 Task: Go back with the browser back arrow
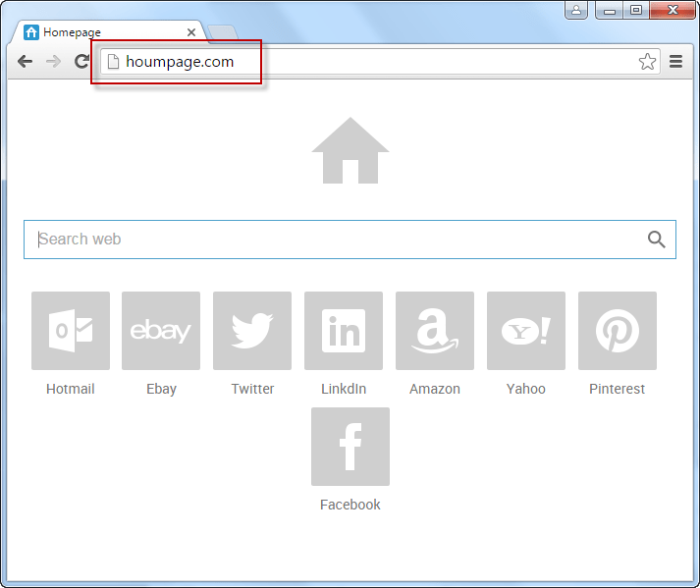pyautogui.click(x=25, y=61)
